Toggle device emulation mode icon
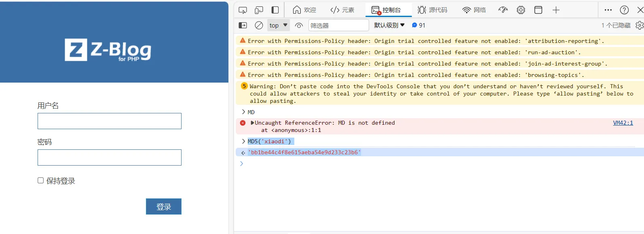Screen dimensions: 644x234 [x=259, y=10]
